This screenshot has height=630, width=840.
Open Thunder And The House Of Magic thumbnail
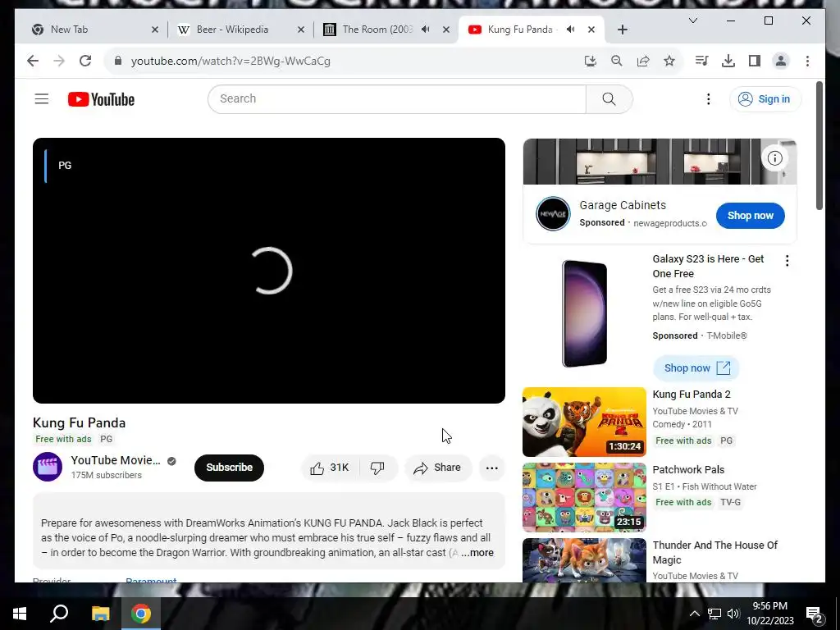[584, 560]
